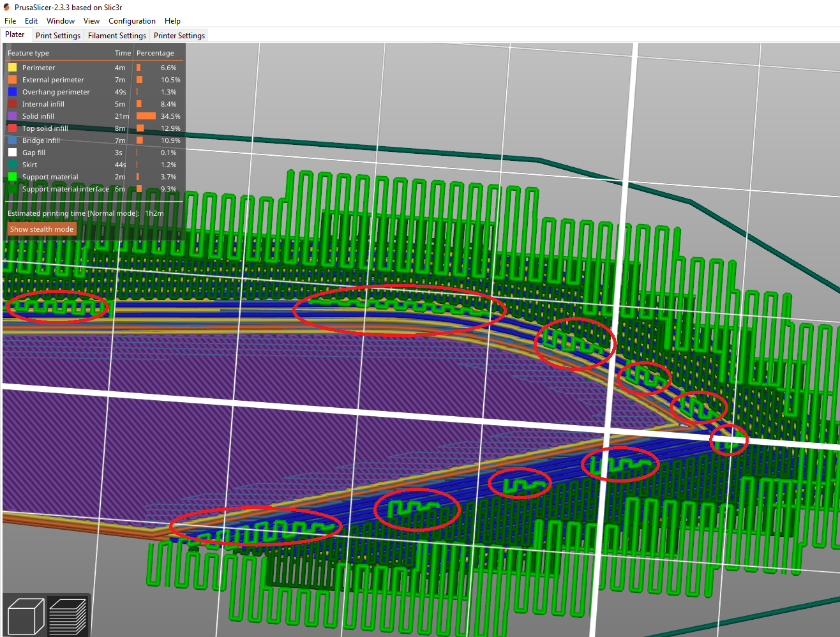
Task: Click the blue Overhang perimeter swatch
Action: [12, 92]
